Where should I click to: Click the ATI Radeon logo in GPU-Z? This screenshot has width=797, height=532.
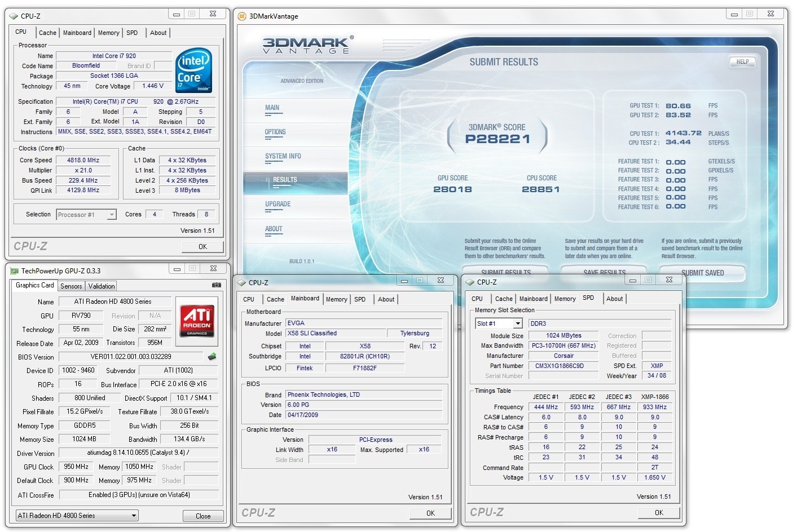coord(197,321)
